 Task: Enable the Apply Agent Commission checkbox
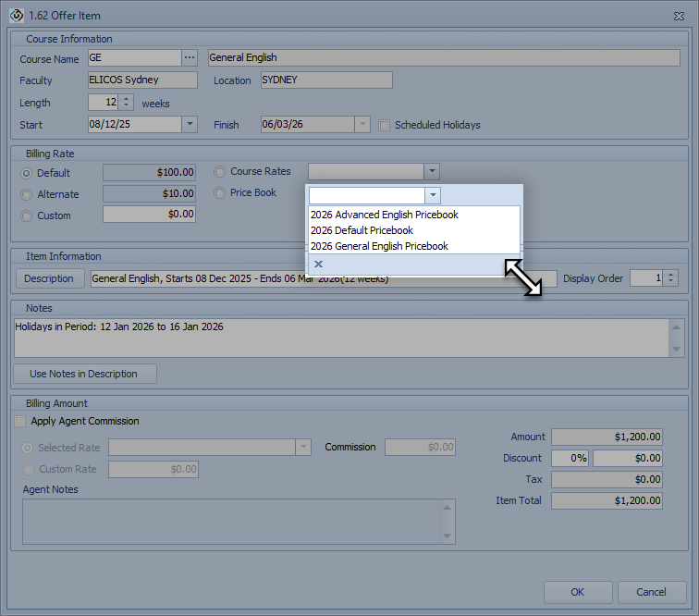pos(21,421)
